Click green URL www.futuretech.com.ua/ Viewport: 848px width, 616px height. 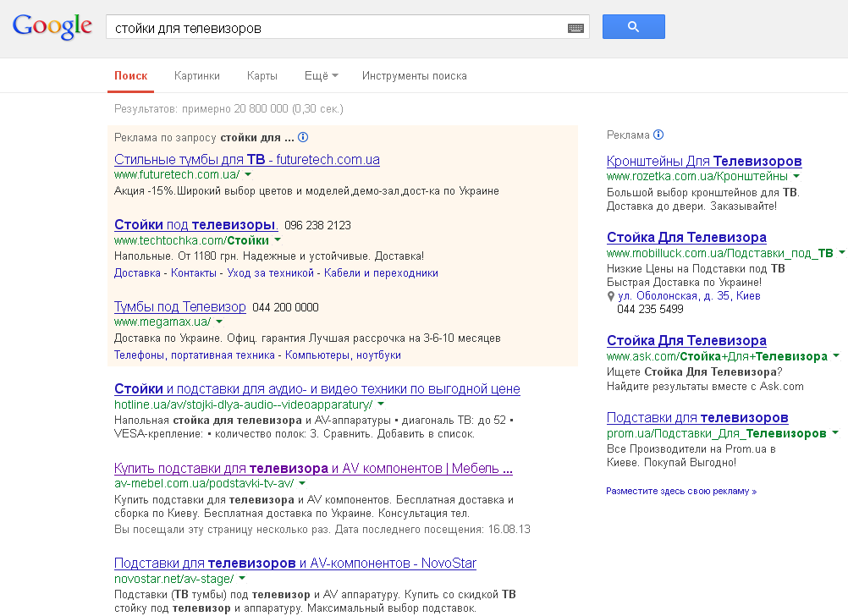click(177, 174)
